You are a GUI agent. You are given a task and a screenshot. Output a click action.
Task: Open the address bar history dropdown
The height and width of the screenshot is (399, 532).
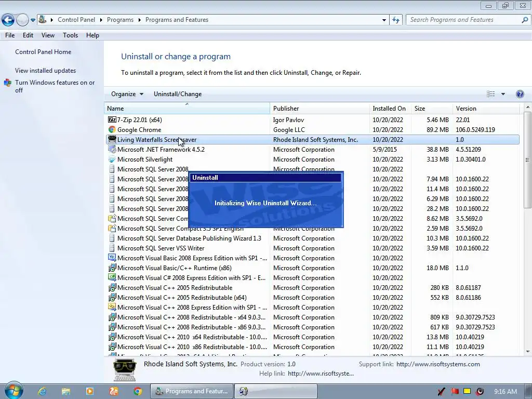(x=384, y=20)
